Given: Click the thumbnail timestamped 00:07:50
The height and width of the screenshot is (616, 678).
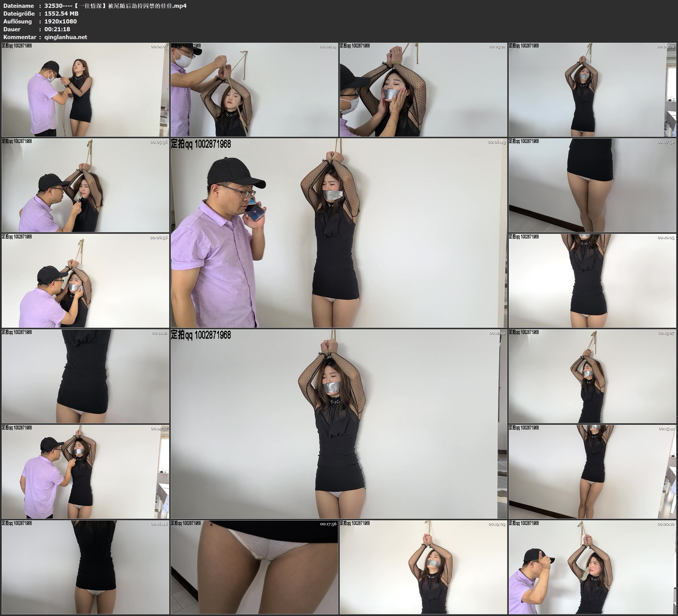Looking at the screenshot, I should coord(592,185).
